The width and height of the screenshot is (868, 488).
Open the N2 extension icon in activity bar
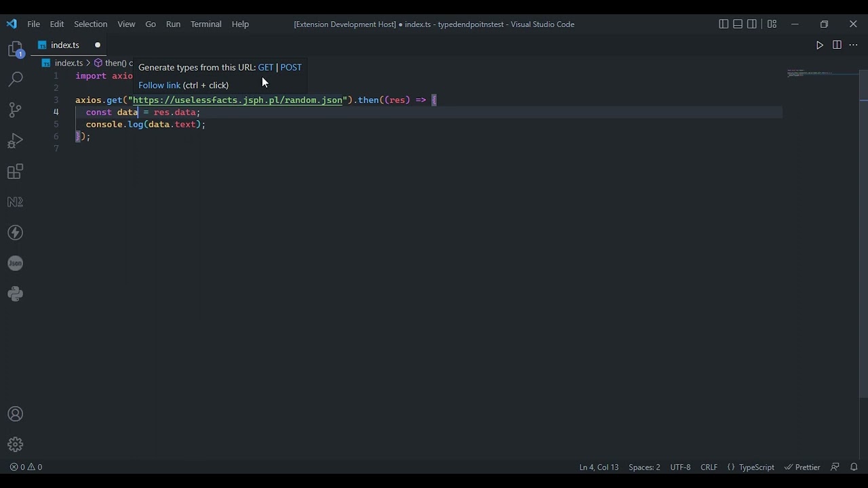tap(15, 202)
